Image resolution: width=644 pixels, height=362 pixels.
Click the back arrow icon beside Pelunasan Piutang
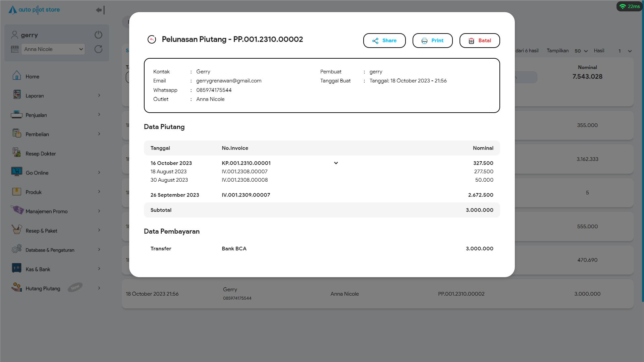click(x=152, y=40)
